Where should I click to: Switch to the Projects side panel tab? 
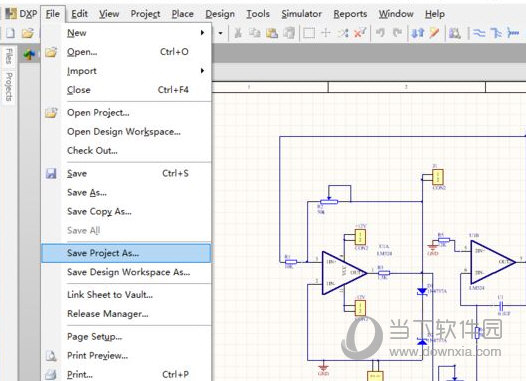pos(9,87)
